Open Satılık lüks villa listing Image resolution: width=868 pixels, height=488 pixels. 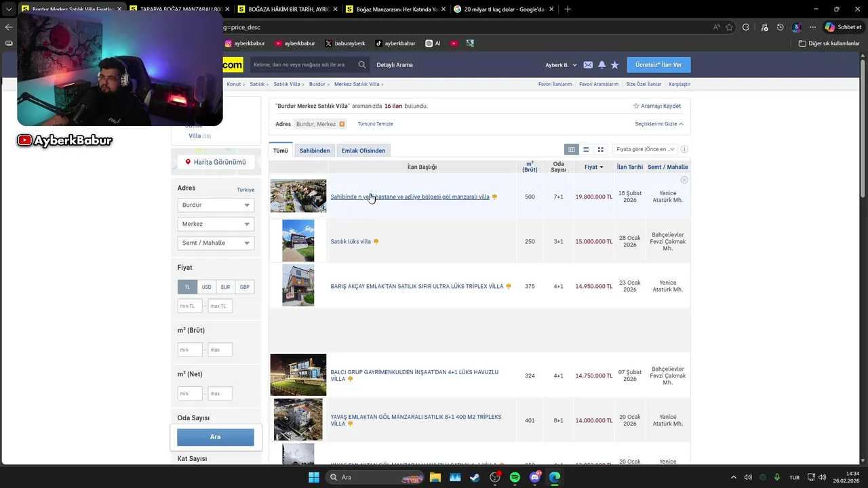pos(351,241)
